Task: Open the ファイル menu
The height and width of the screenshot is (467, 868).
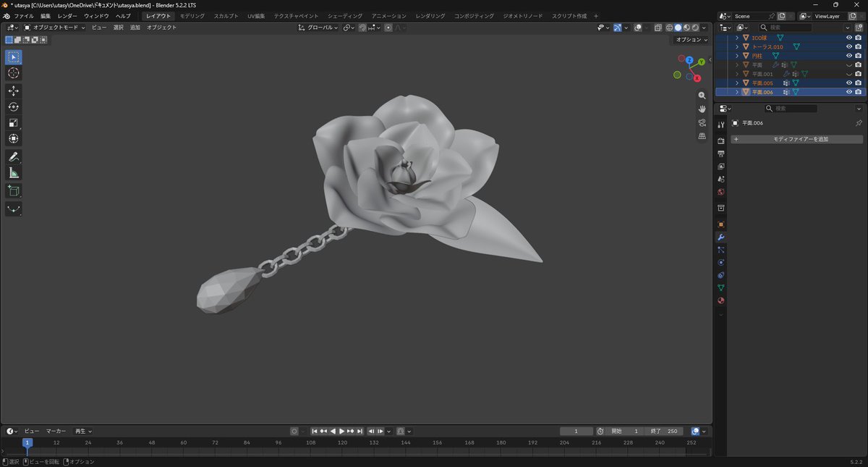Action: 24,15
